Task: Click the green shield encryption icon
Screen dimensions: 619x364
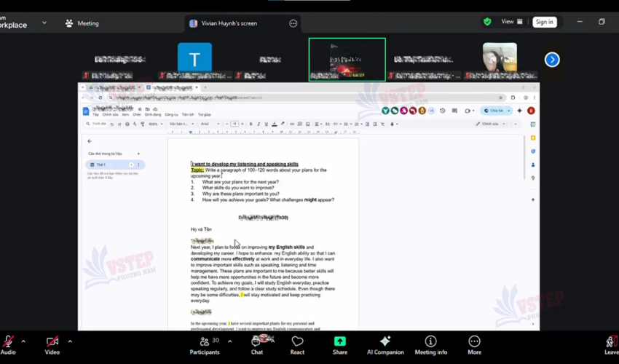Action: tap(487, 22)
